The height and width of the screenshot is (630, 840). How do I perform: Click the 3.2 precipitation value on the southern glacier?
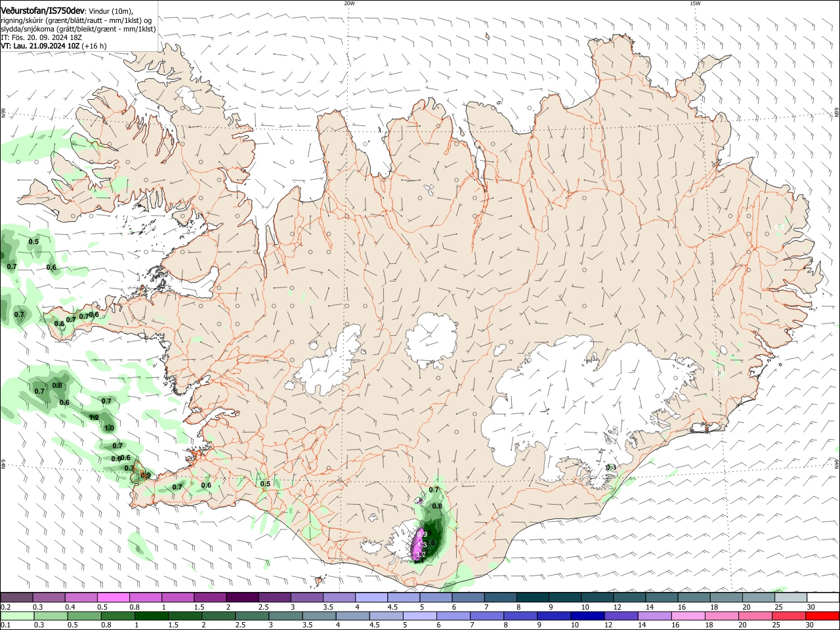point(421,555)
